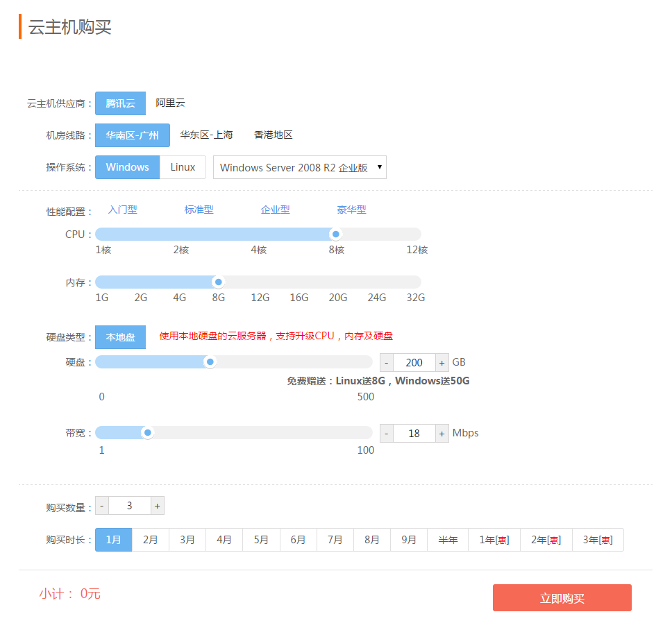Click the 云主机购买 page heading
Screen dimensions: 672x630
click(x=70, y=27)
